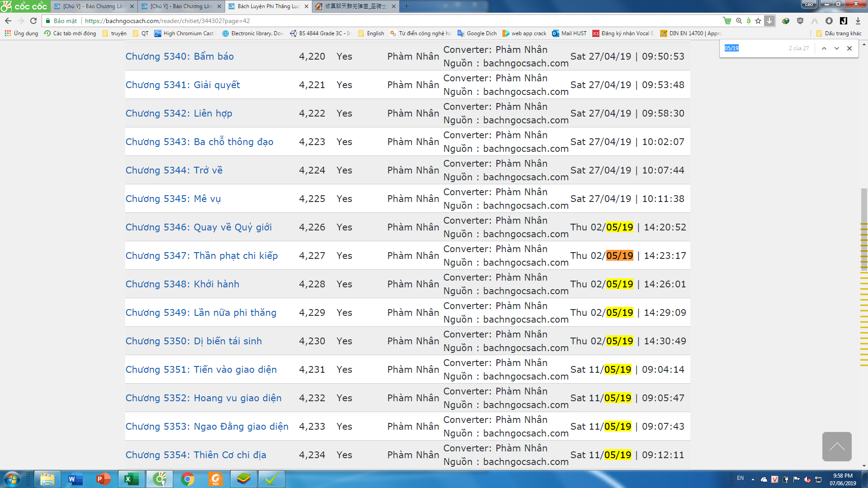Click the reload page button

coord(33,21)
